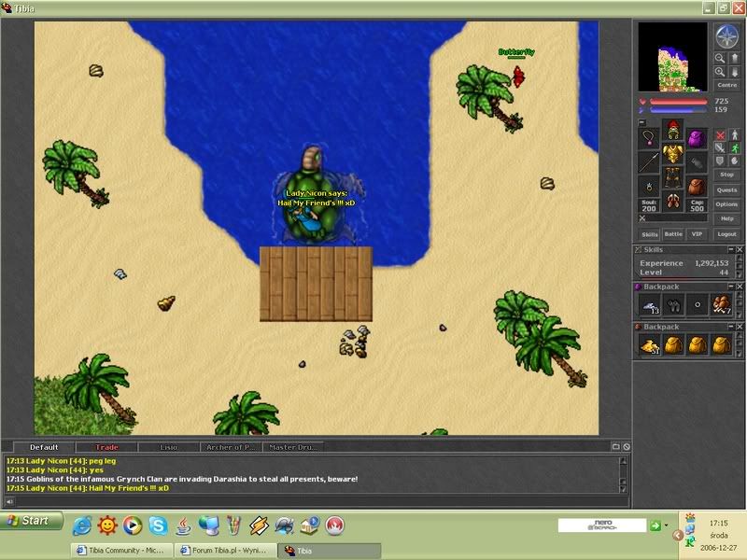Image resolution: width=747 pixels, height=560 pixels.
Task: Enable defensive shield fight mode
Action: 720,161
